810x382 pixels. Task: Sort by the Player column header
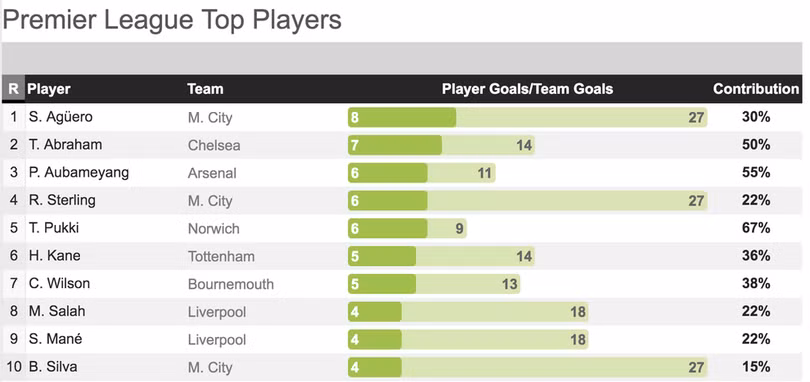pos(49,89)
